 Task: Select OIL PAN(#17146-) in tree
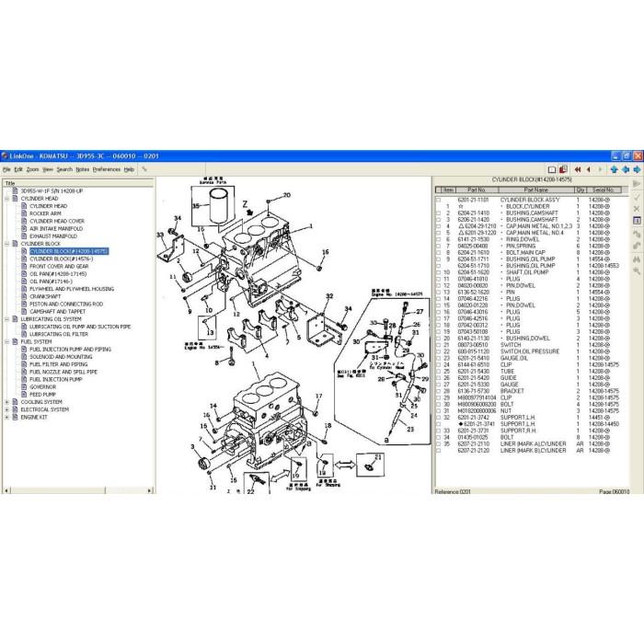(x=51, y=282)
